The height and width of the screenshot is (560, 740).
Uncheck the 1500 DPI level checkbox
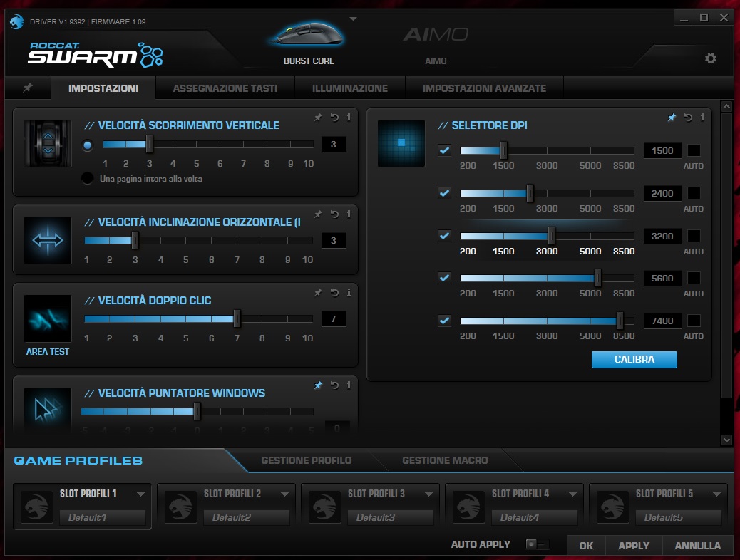(444, 150)
